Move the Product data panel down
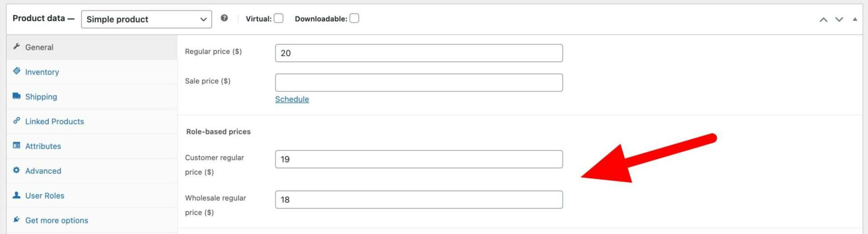The width and height of the screenshot is (868, 234). click(x=839, y=19)
